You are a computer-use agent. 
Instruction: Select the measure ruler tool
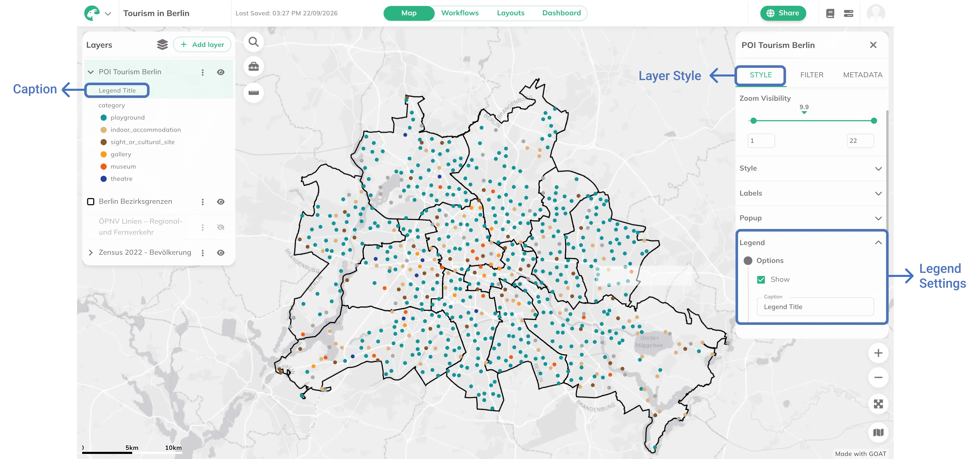(x=254, y=93)
